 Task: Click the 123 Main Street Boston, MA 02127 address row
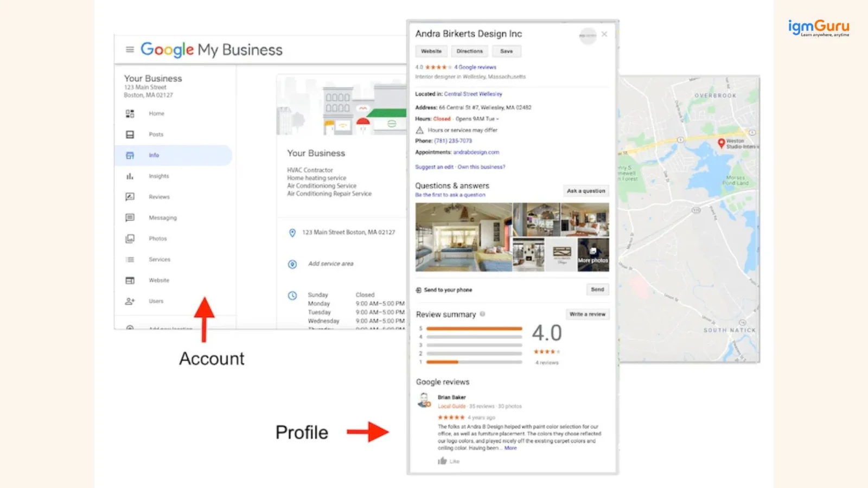[348, 233]
